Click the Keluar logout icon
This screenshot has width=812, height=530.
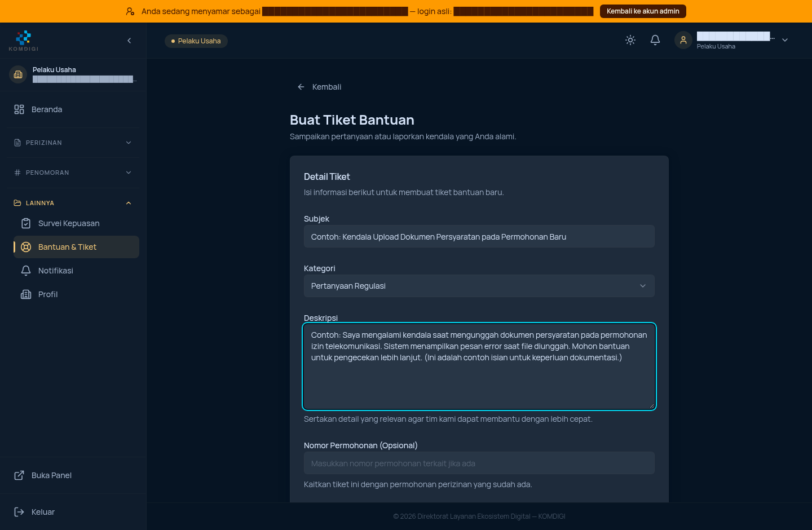19,512
